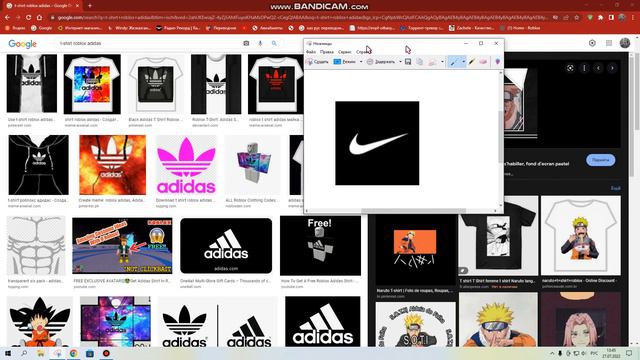This screenshot has width=640, height=360.
Task: Select the Highlighter tool in Snipping Tool
Action: (x=472, y=62)
